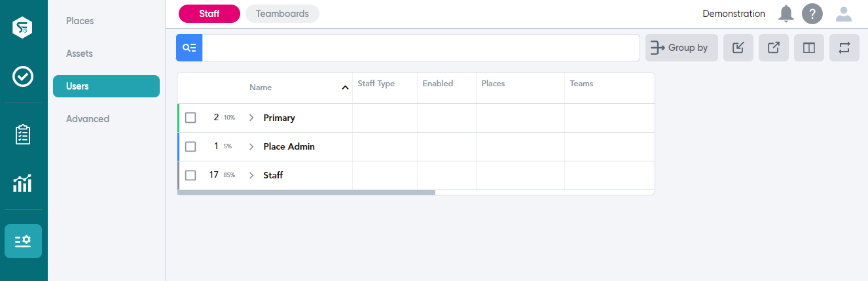Expand the Staff group row
Viewport: 868px width, 281px height.
pos(251,175)
